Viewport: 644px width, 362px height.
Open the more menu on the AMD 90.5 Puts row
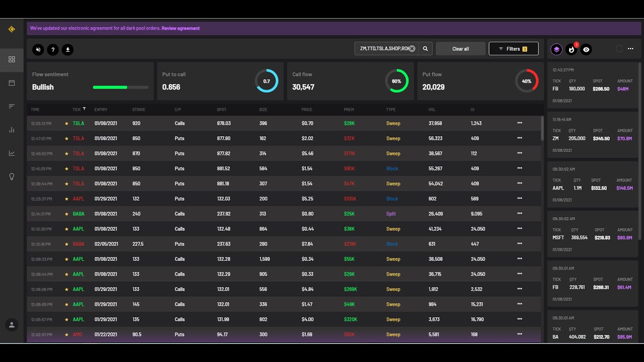point(520,334)
